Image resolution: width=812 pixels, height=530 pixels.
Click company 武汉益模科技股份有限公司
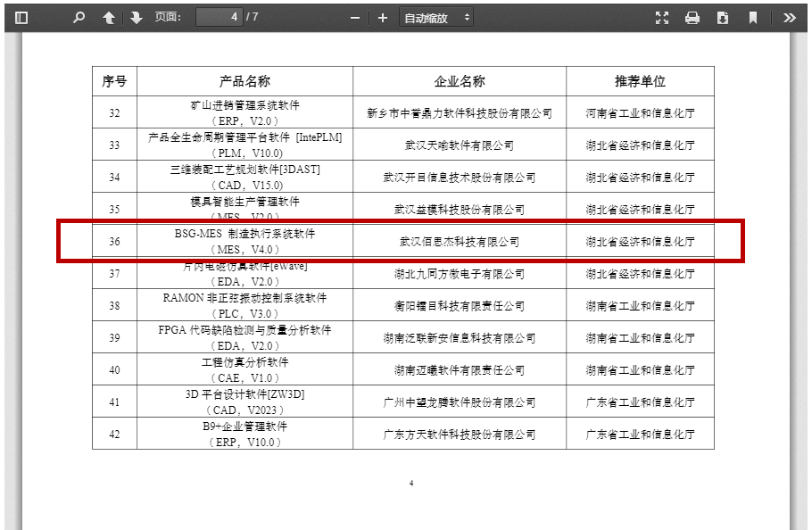click(460, 210)
